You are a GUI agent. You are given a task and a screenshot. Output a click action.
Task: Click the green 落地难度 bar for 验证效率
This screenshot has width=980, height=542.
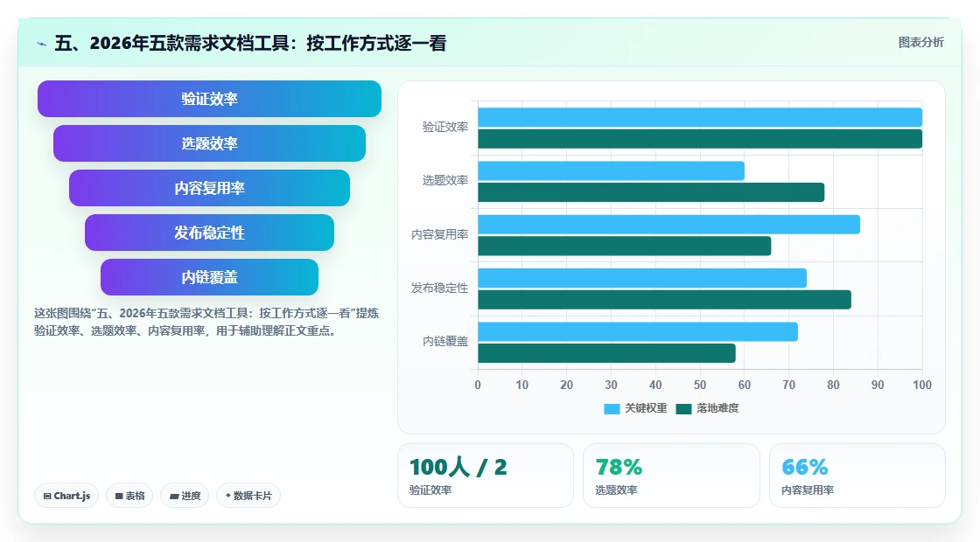(x=700, y=139)
